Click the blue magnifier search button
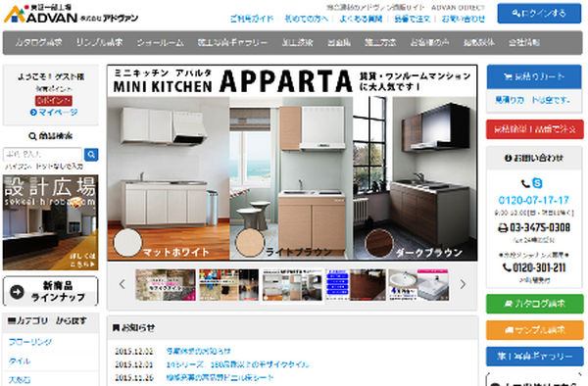Image resolution: width=588 pixels, height=386 pixels. point(91,155)
